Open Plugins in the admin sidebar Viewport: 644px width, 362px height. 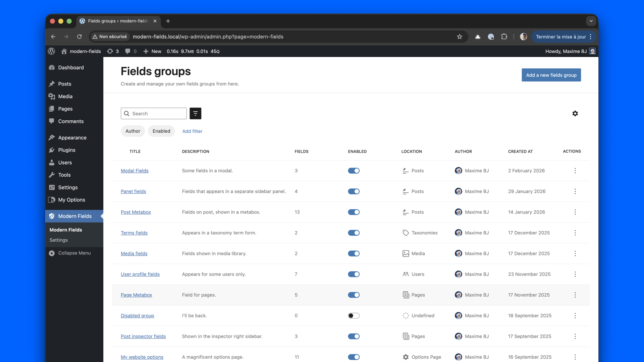pyautogui.click(x=66, y=150)
